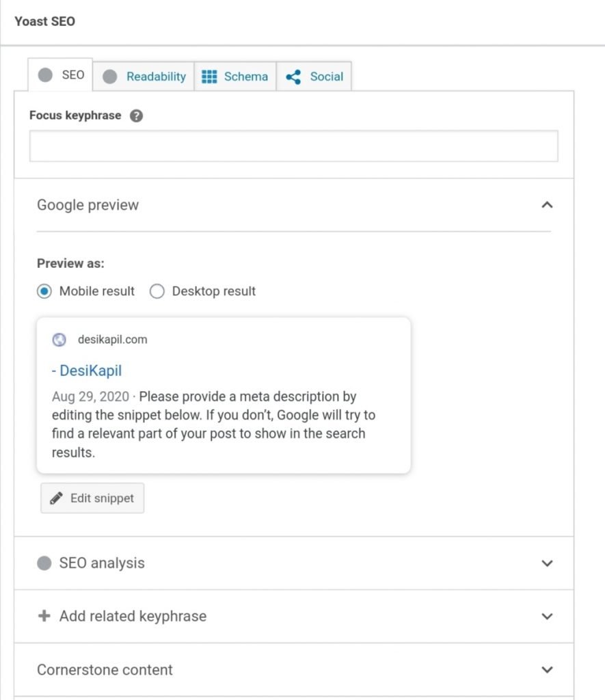Switch to the Readability tab
Viewport: 605px width, 700px height.
(155, 77)
